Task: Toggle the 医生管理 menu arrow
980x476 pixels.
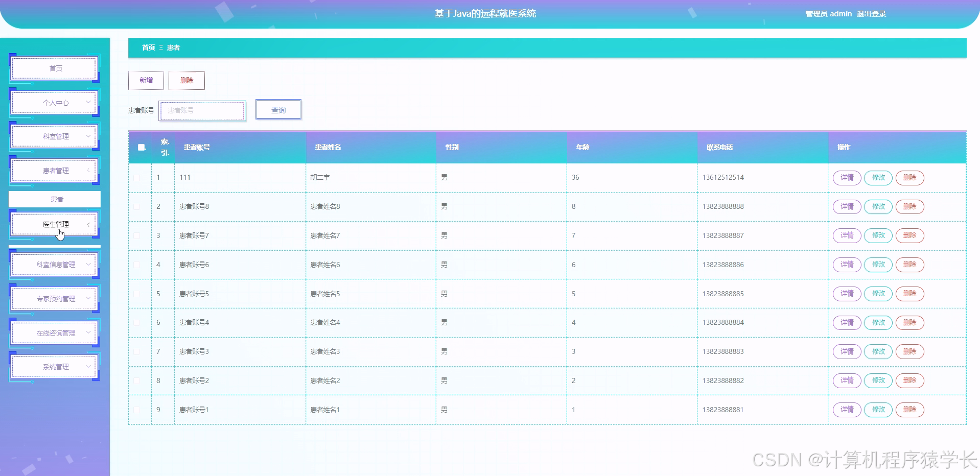Action: [x=88, y=224]
